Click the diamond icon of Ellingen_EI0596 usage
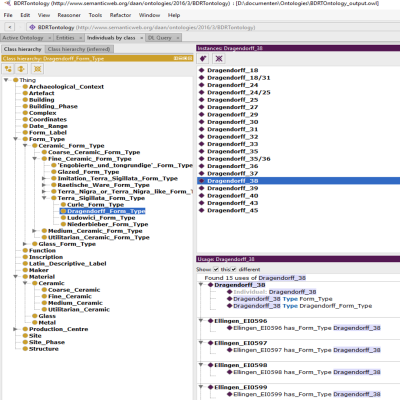Screen dimensions: 400x400 click(210, 321)
